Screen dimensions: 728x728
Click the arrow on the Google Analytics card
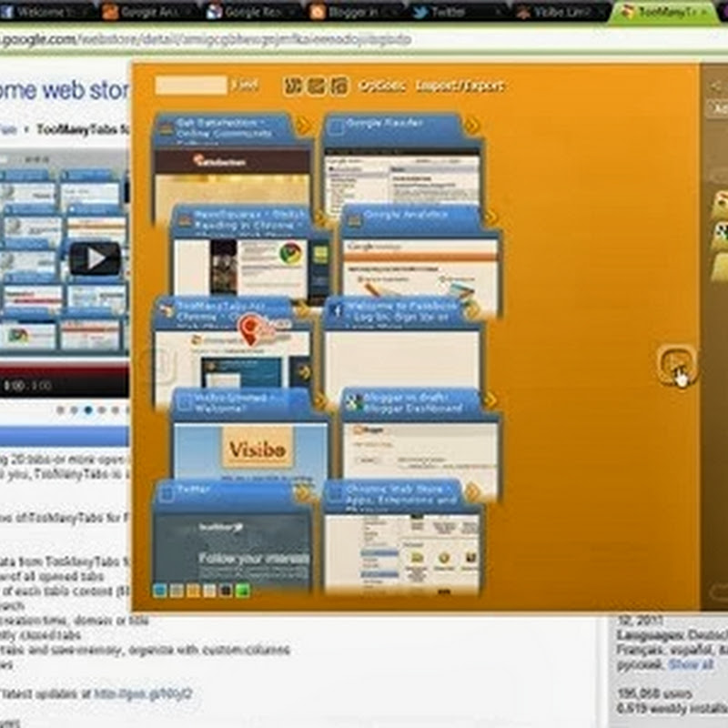[x=490, y=217]
